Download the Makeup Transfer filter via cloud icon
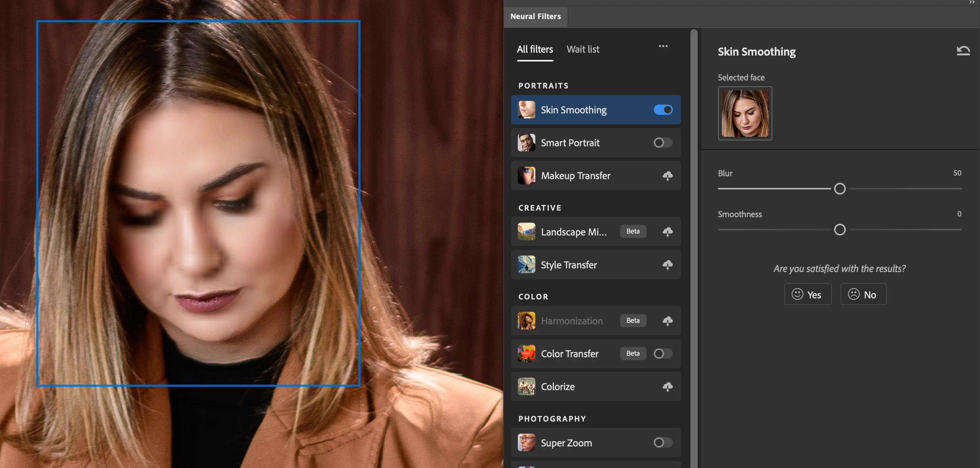980x468 pixels. (x=667, y=175)
